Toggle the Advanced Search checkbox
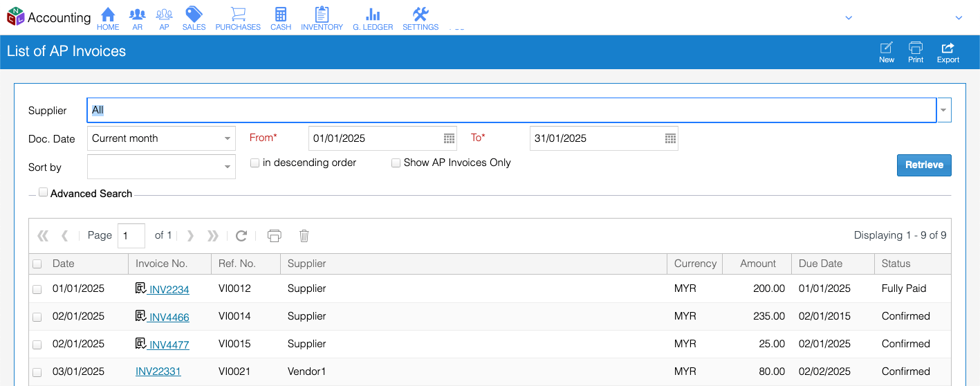This screenshot has width=980, height=386. (x=43, y=193)
